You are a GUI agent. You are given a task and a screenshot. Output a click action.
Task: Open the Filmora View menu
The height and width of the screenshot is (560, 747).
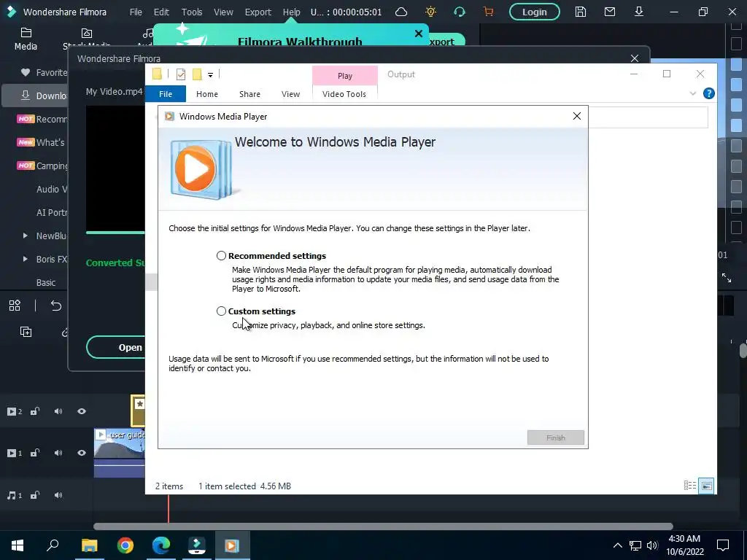[223, 12]
